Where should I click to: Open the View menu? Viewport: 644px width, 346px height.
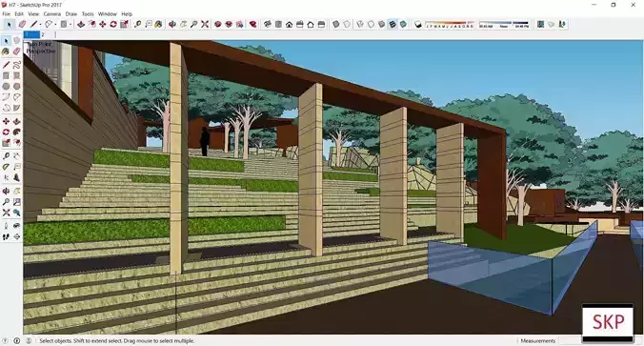(33, 13)
